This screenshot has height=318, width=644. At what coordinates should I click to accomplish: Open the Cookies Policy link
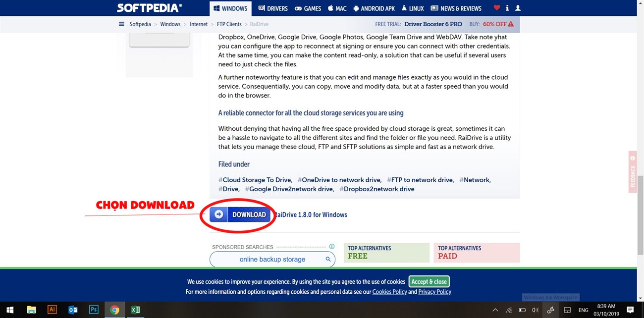[389, 292]
